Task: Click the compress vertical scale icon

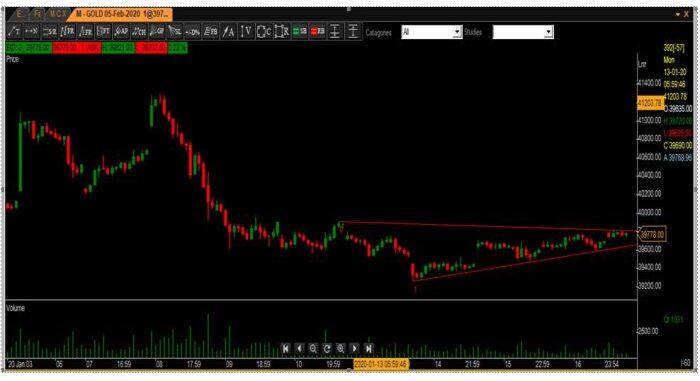Action: coord(335,32)
